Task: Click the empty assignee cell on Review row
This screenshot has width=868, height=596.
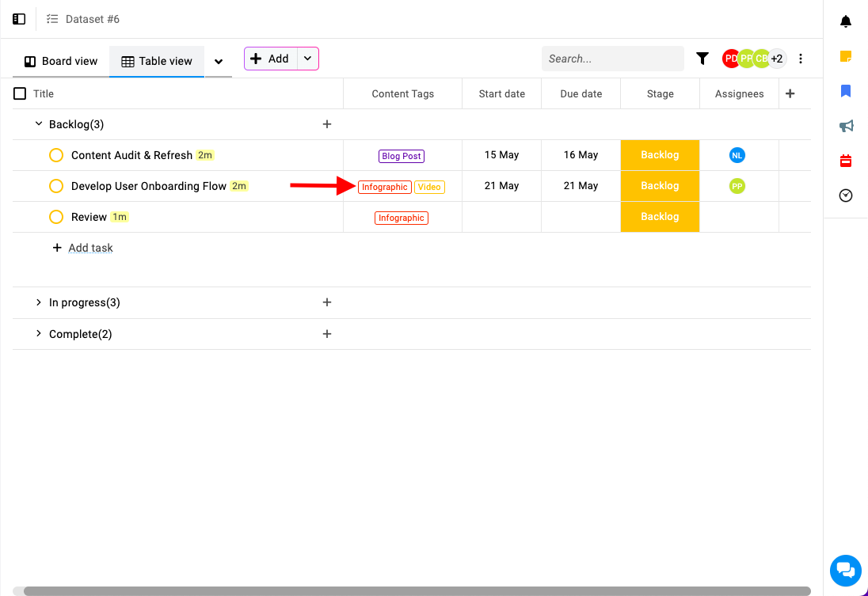Action: tap(739, 217)
